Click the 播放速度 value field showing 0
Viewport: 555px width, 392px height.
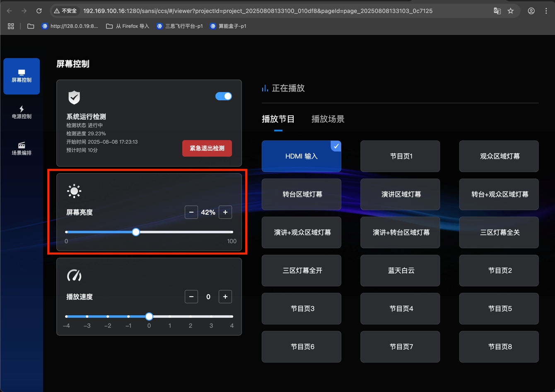click(208, 297)
